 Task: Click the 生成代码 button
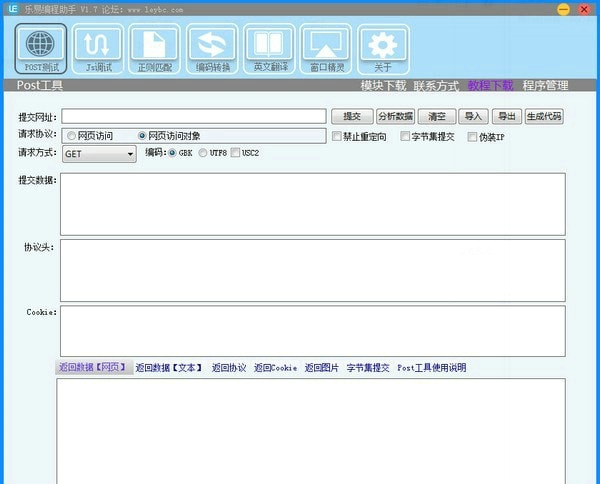[x=544, y=117]
